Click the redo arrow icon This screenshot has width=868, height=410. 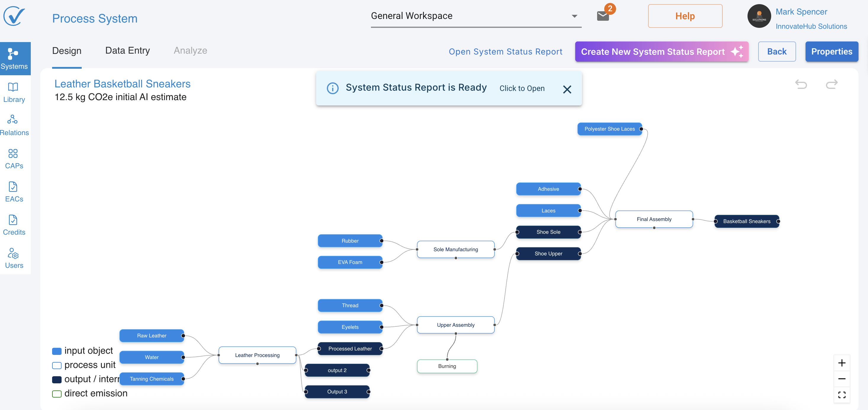coord(831,84)
